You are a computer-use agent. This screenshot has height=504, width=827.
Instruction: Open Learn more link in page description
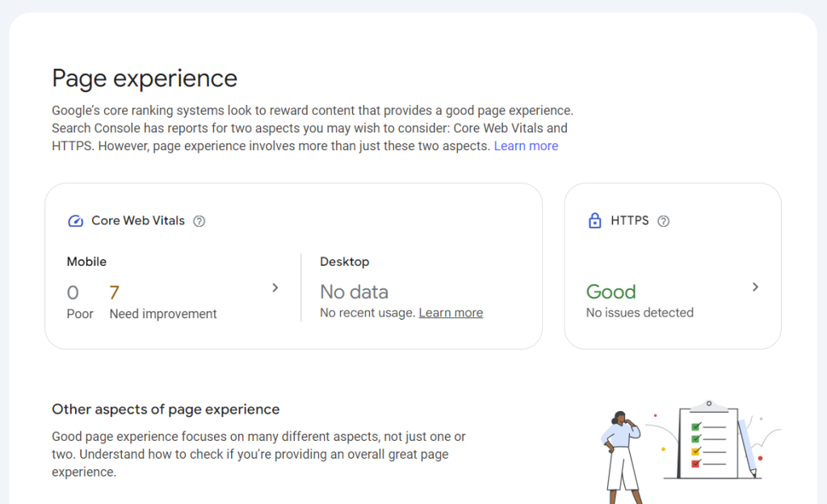526,146
